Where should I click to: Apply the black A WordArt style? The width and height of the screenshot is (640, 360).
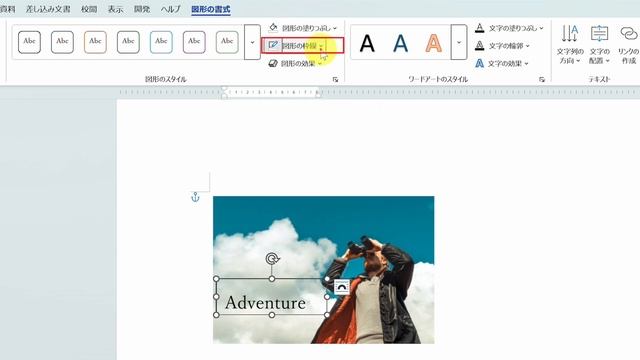[367, 43]
